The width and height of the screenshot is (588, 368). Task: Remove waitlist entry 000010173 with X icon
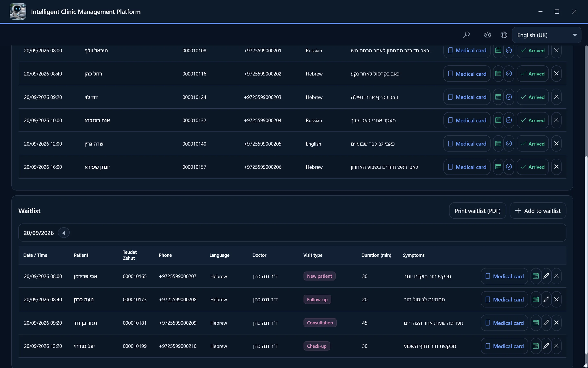(556, 299)
